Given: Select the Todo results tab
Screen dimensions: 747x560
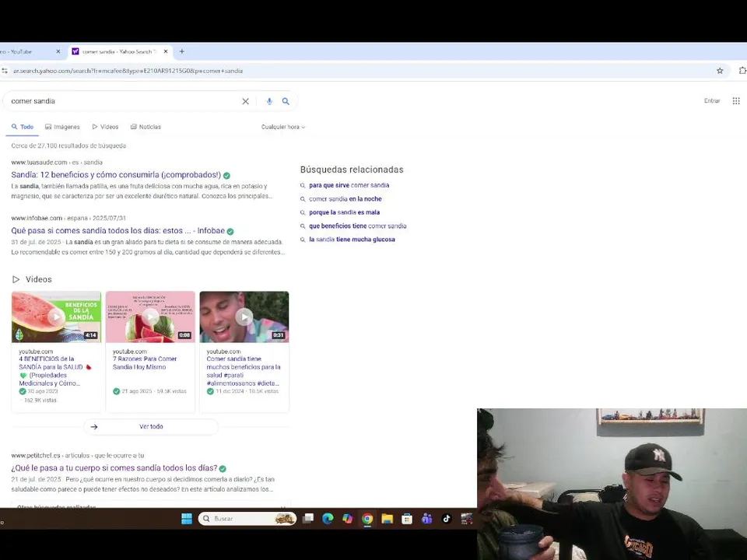Looking at the screenshot, I should [23, 127].
